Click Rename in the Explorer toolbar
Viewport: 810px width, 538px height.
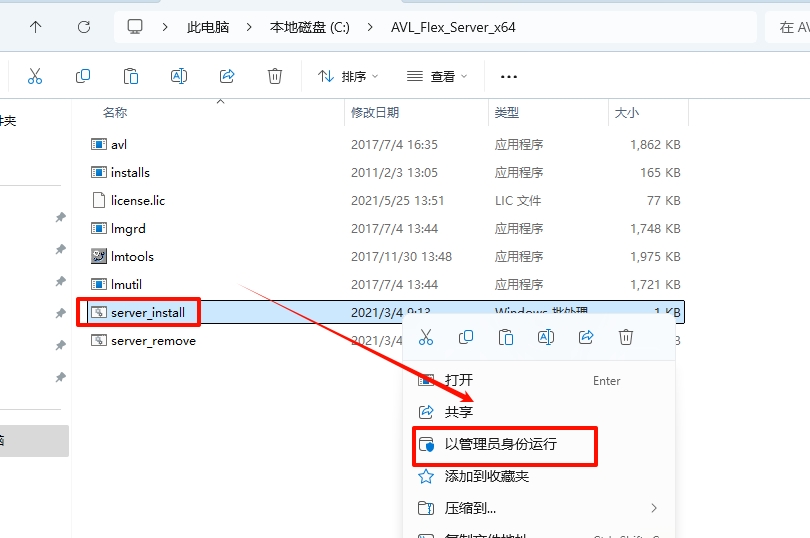click(179, 76)
